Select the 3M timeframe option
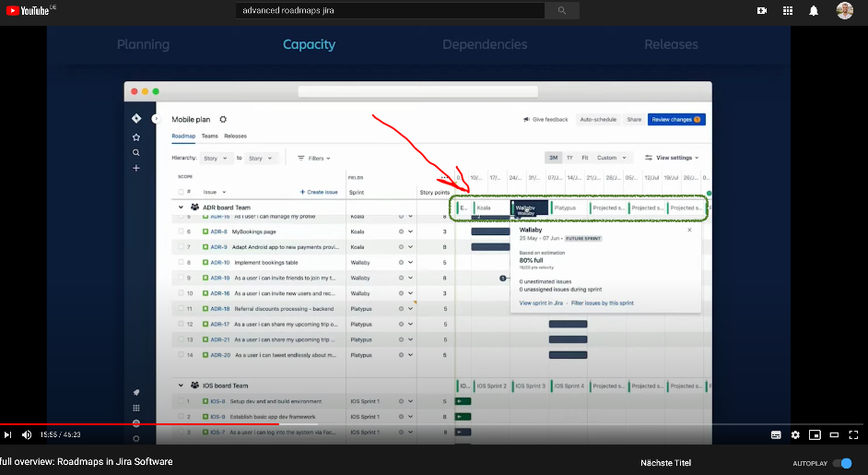This screenshot has height=475, width=868. point(553,158)
